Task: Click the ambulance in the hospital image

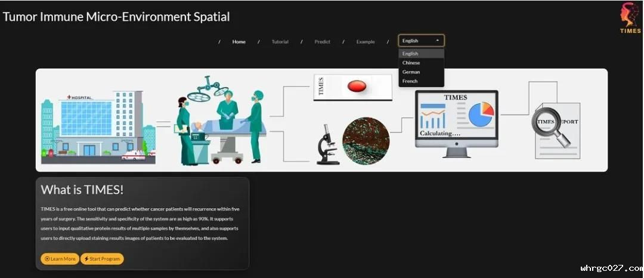Action: pyautogui.click(x=134, y=155)
